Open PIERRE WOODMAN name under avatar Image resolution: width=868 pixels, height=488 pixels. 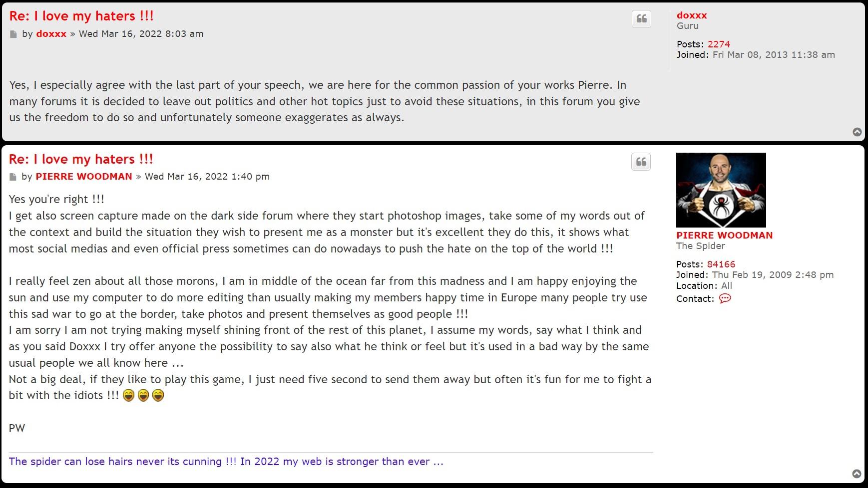pyautogui.click(x=724, y=235)
